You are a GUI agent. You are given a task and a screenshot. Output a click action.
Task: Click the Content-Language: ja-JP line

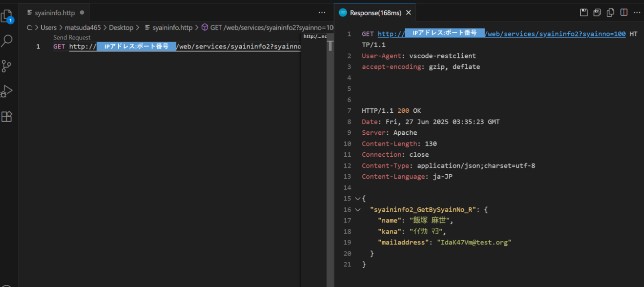407,177
